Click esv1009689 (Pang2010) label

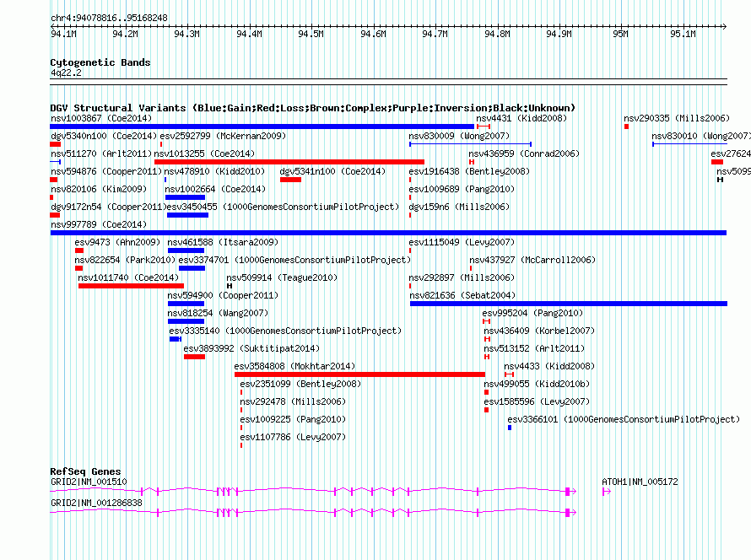pyautogui.click(x=462, y=189)
